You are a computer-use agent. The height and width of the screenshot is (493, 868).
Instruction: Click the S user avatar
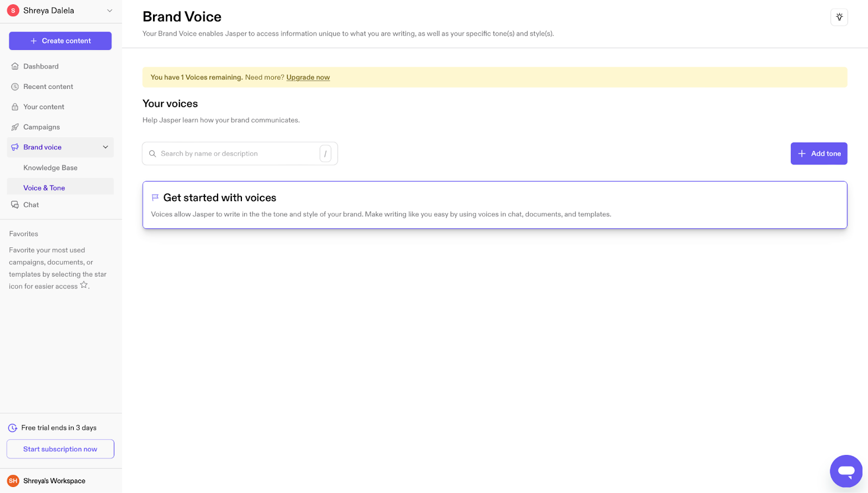click(x=13, y=10)
